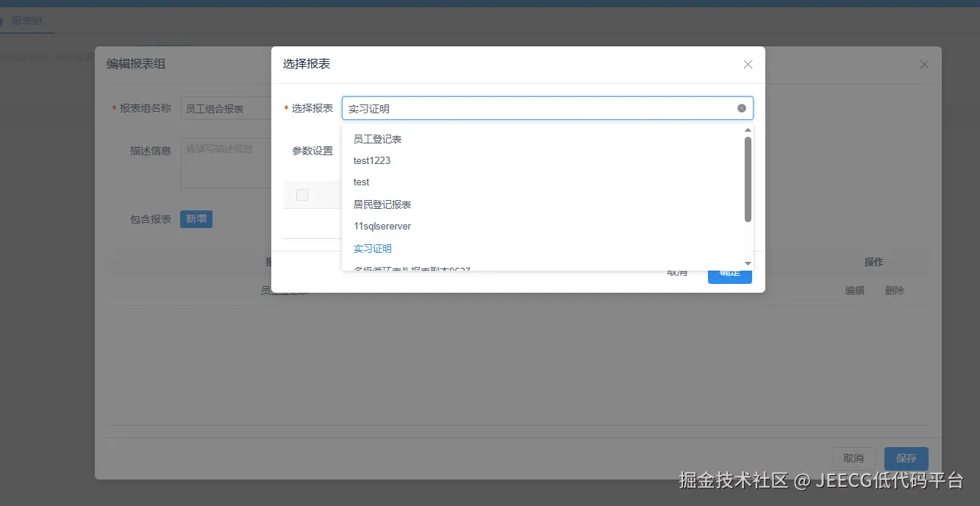
Task: Switch to the 报表组 tab
Action: click(27, 21)
